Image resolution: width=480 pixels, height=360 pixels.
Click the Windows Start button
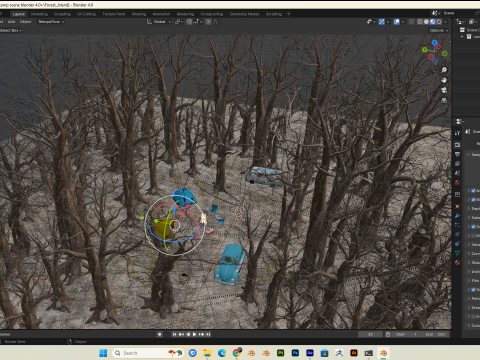(x=103, y=353)
